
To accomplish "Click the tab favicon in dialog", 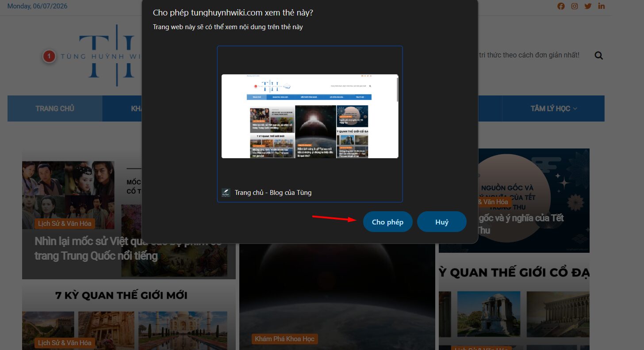I will click(226, 192).
